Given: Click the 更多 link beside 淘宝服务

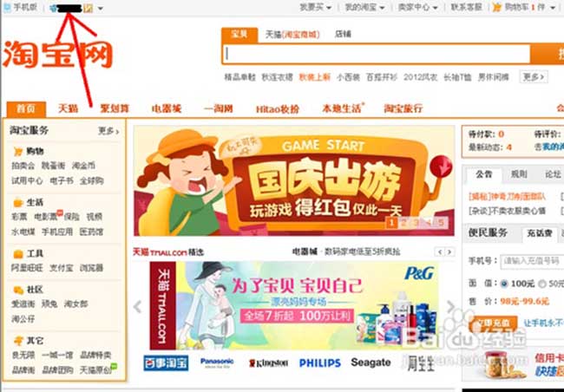Looking at the screenshot, I should click(x=108, y=131).
